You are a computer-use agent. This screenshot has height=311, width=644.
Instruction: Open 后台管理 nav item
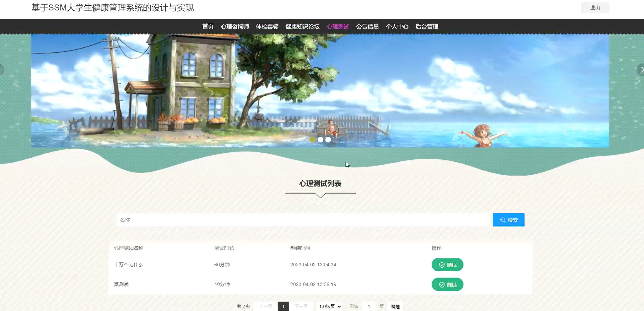tap(427, 26)
